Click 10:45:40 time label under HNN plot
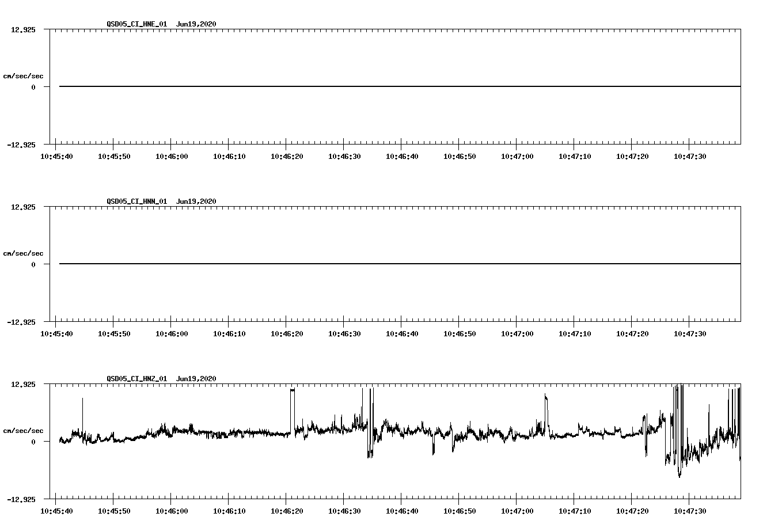The height and width of the screenshot is (532, 782). pyautogui.click(x=56, y=334)
